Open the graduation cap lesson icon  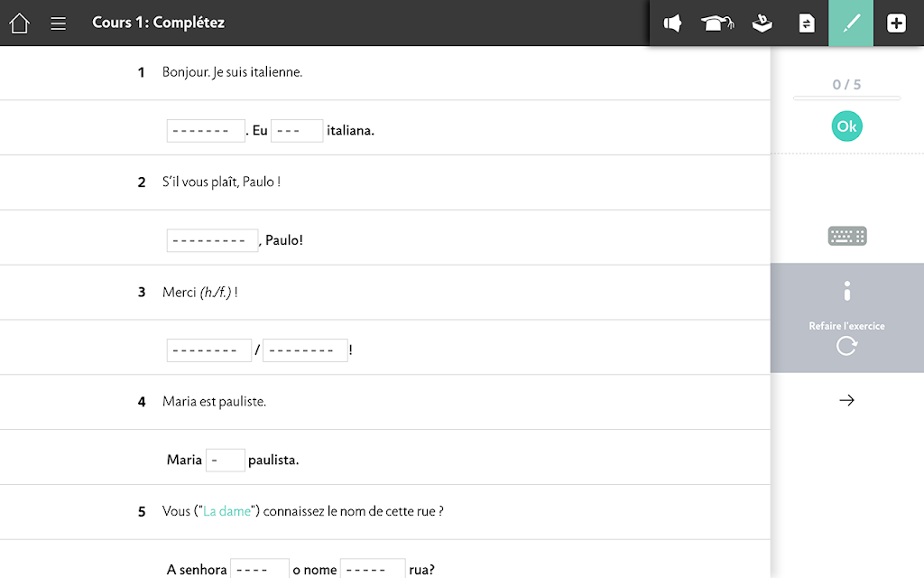coord(717,23)
